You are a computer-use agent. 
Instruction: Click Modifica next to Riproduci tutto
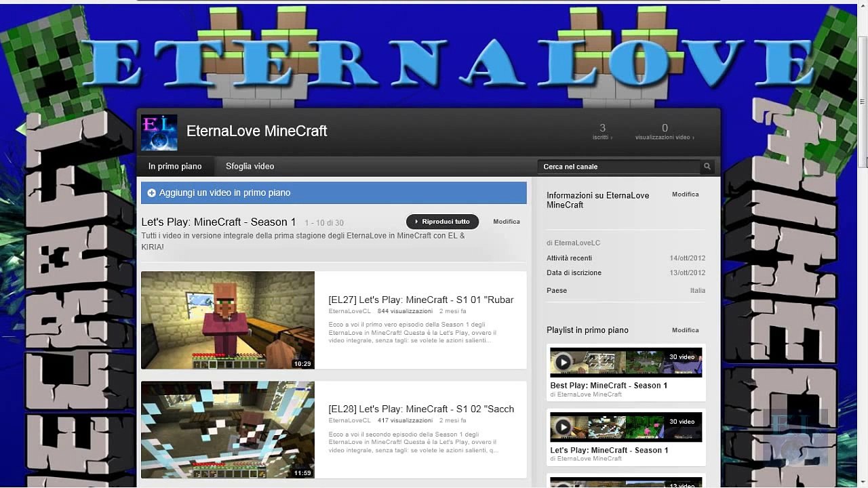tap(507, 222)
